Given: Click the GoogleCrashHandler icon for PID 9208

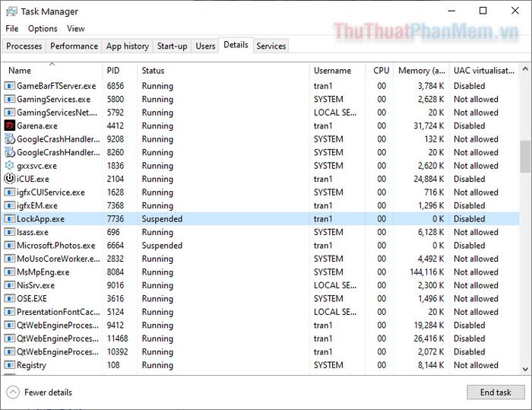Looking at the screenshot, I should (9, 139).
